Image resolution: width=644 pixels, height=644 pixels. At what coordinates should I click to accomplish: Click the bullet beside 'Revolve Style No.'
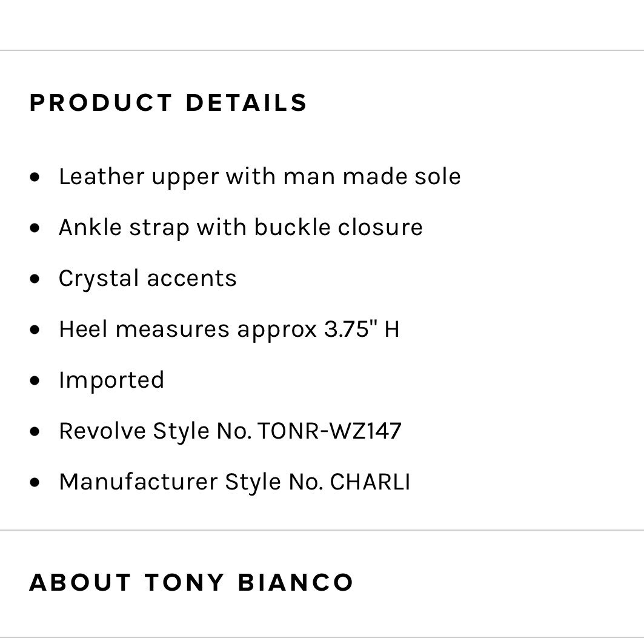35,431
